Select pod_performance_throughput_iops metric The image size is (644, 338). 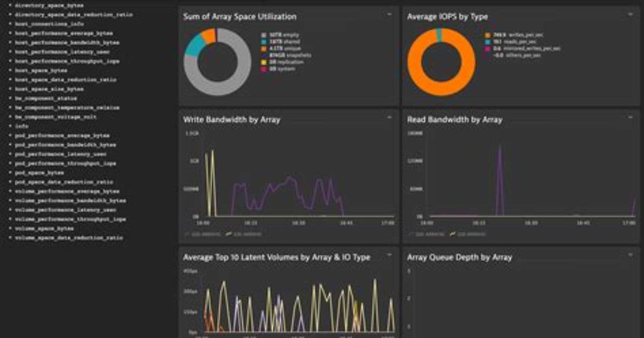pos(65,164)
